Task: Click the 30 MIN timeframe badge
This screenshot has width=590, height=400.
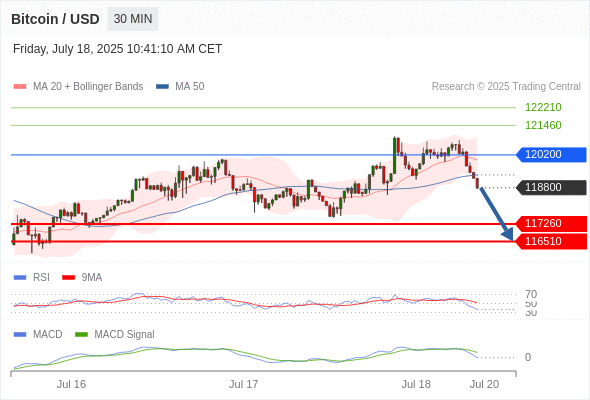Action: (133, 19)
